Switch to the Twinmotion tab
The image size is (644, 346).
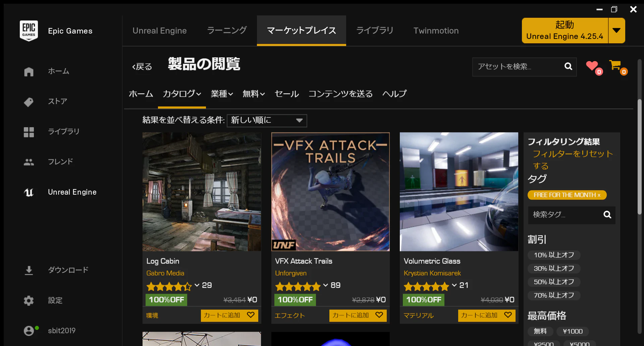[x=436, y=31]
